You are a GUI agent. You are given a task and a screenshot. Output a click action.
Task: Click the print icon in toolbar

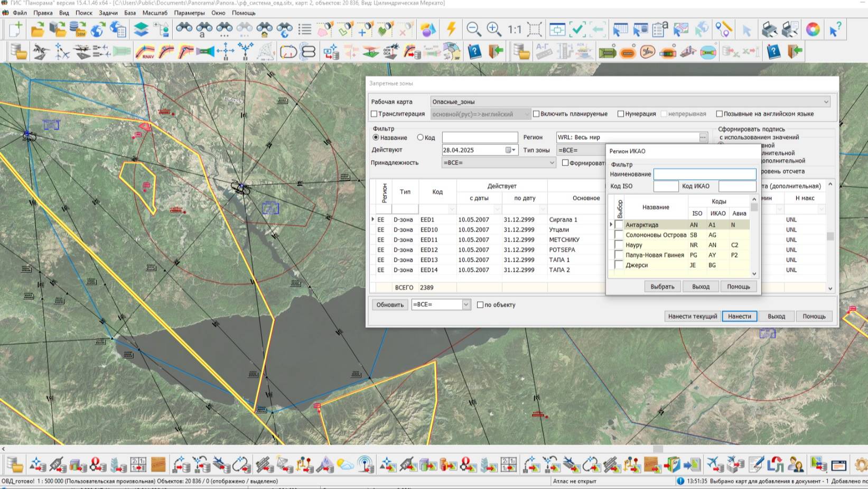[769, 29]
